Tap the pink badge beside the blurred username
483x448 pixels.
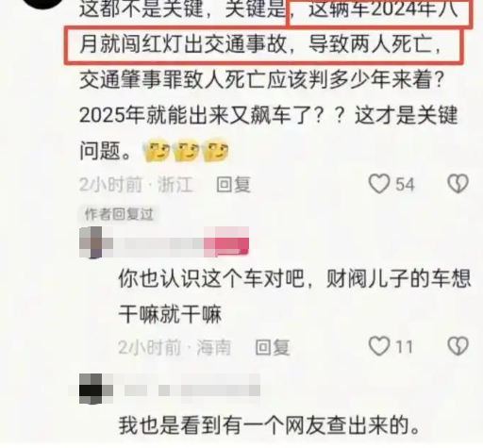coord(226,241)
